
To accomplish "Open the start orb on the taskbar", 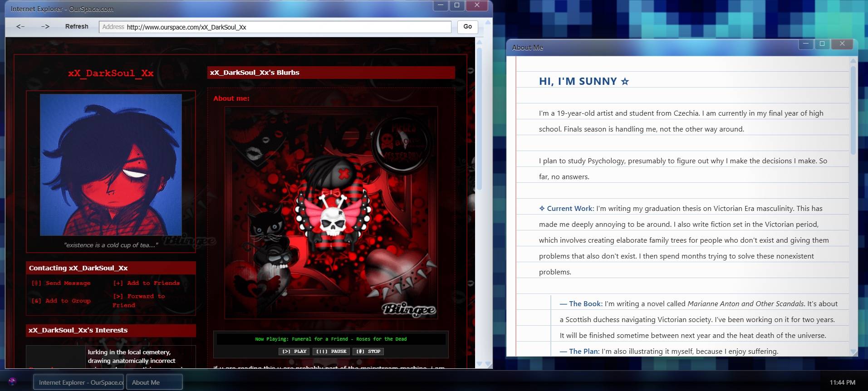I will pos(12,382).
